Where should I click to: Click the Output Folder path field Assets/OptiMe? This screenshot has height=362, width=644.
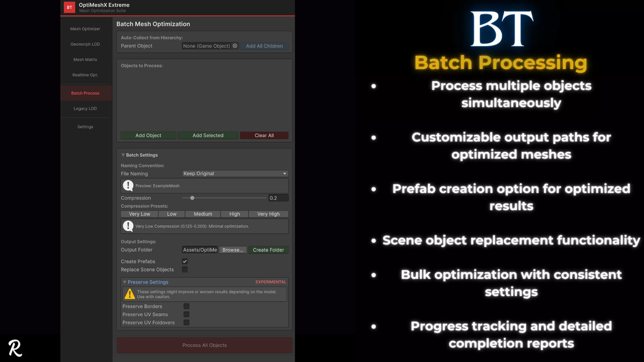pyautogui.click(x=200, y=250)
